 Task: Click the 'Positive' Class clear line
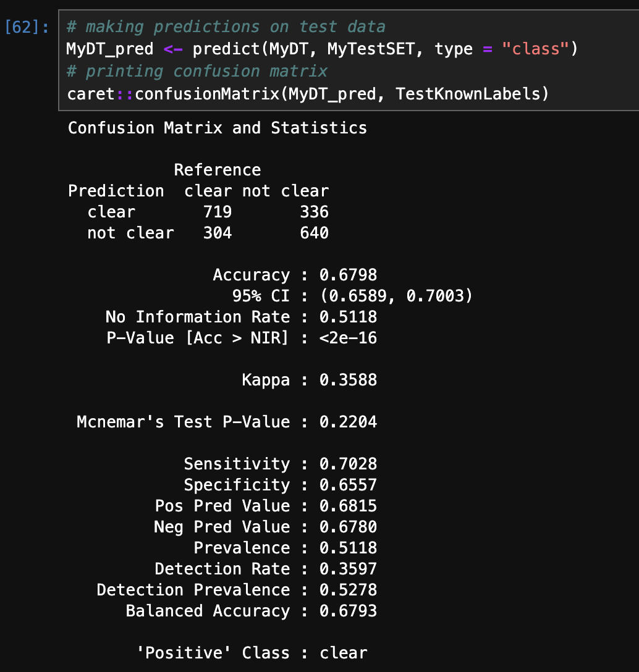tap(252, 653)
